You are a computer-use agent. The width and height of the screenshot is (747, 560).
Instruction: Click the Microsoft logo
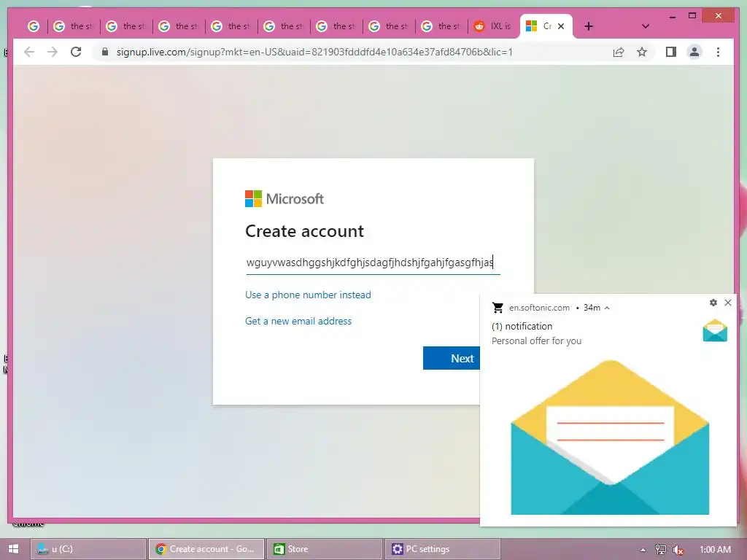[x=285, y=198]
